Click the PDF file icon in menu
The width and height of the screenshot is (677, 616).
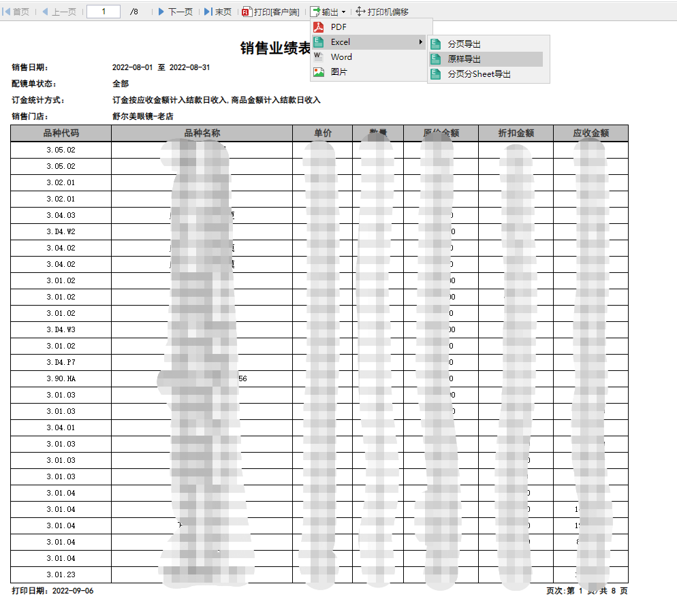click(x=319, y=27)
